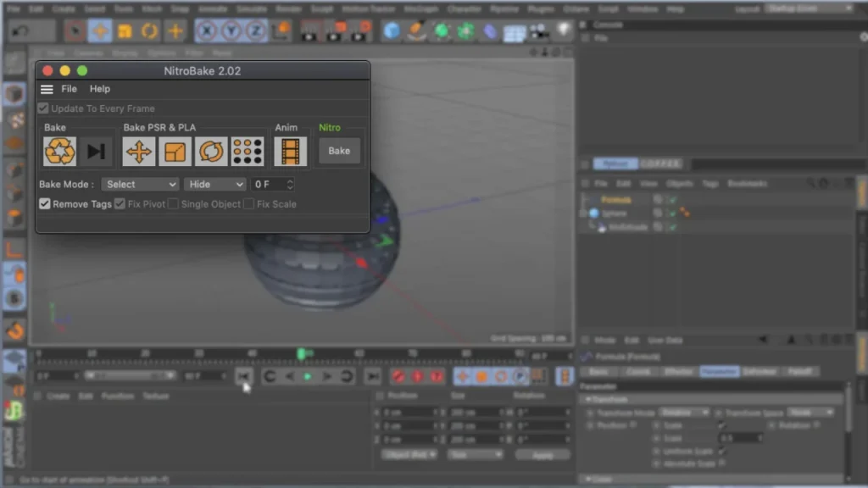
Task: Open the Bookmarks menu in Object Manager
Action: 748,184
